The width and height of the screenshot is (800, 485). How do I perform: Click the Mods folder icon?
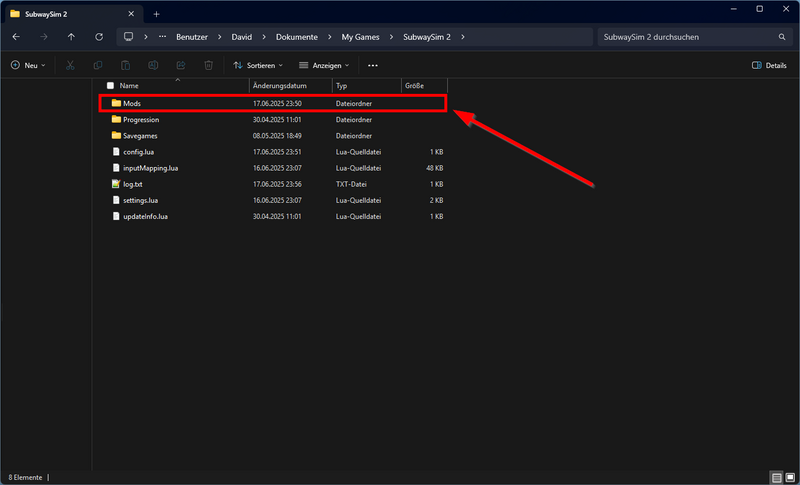point(116,104)
